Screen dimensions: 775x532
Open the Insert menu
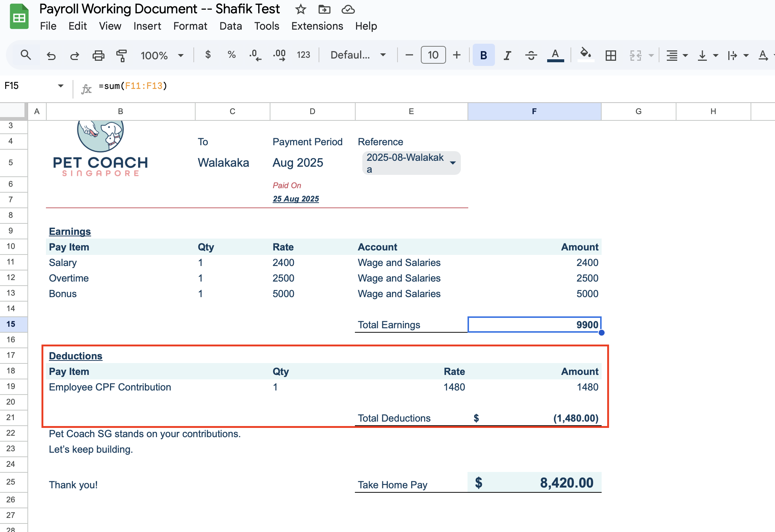147,26
